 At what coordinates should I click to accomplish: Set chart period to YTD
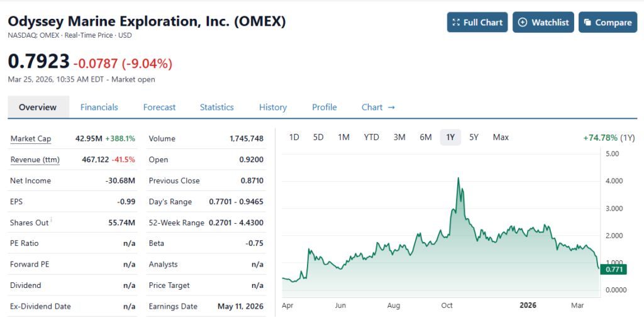click(x=372, y=137)
